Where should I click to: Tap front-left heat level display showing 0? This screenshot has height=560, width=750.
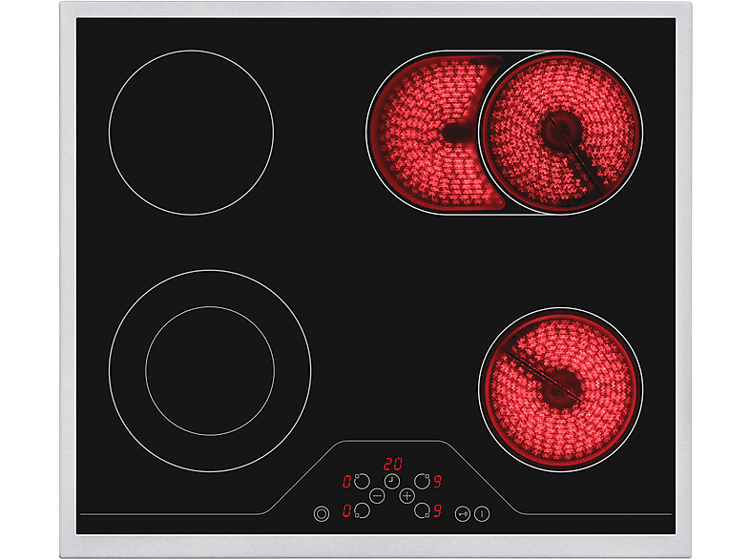(x=346, y=511)
